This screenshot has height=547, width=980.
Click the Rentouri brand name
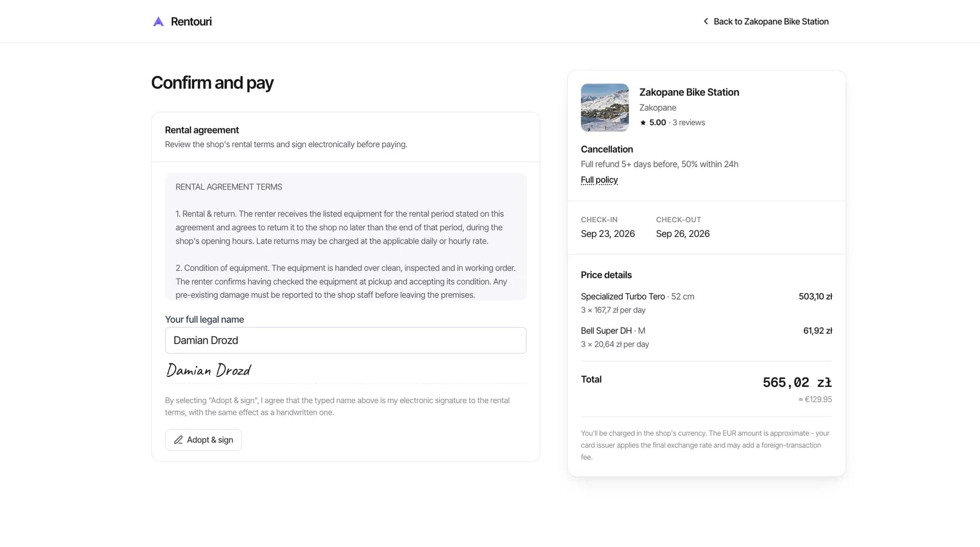pyautogui.click(x=191, y=21)
